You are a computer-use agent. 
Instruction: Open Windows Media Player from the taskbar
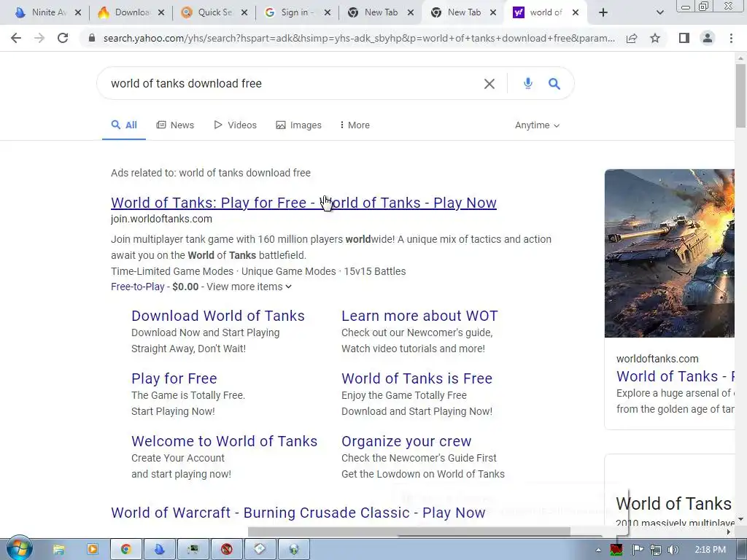[x=92, y=550]
